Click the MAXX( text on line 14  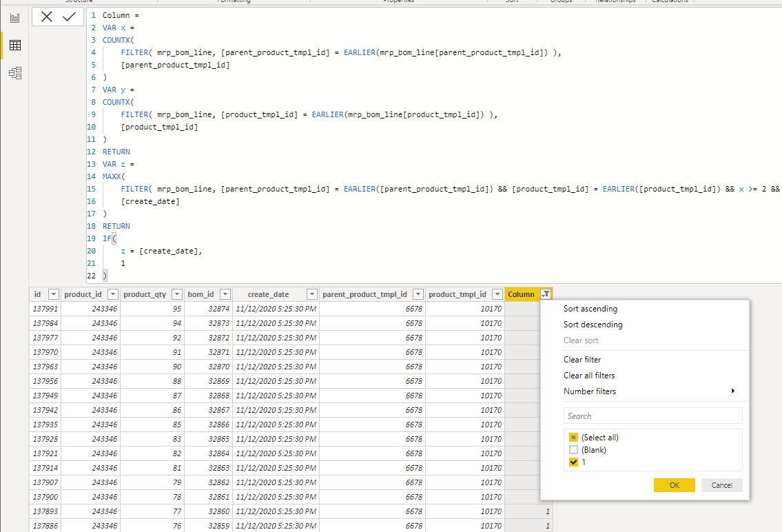click(114, 176)
